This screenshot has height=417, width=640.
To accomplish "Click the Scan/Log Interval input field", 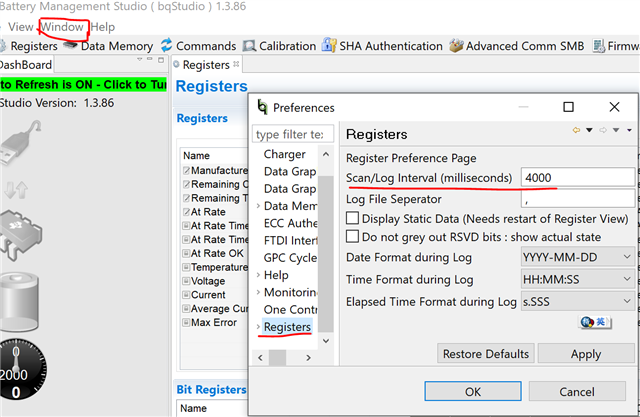I will pos(577,177).
